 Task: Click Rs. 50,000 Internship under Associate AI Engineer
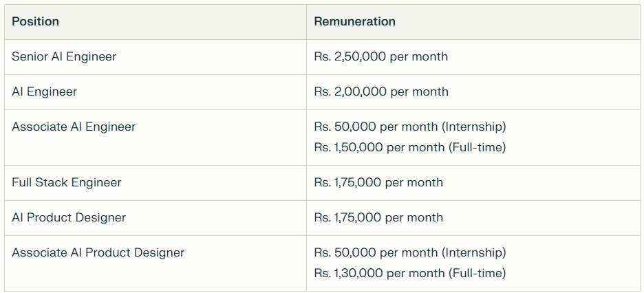[x=410, y=127]
